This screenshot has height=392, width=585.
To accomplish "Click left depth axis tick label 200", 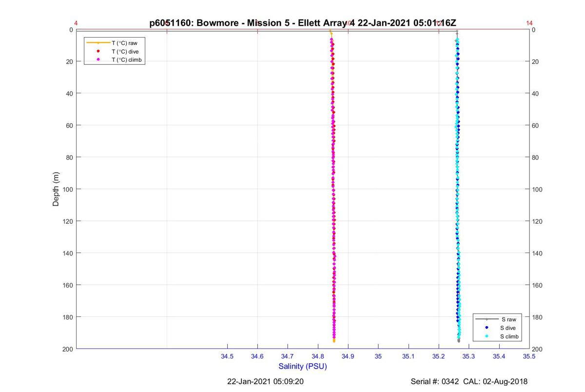I will (68, 349).
